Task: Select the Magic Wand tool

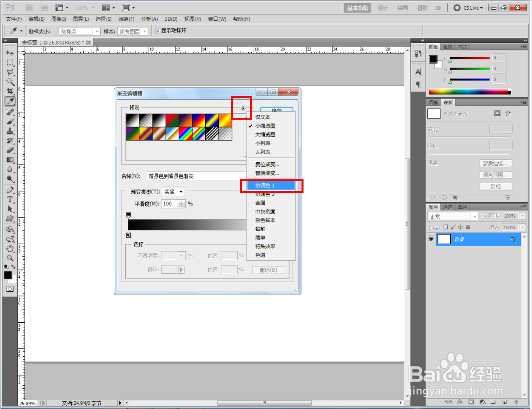Action: (x=10, y=81)
